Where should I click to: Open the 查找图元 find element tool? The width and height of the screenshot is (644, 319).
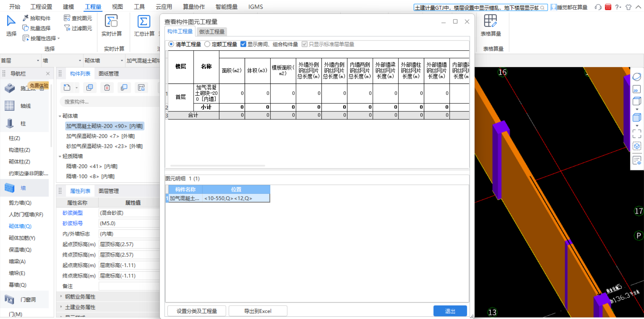point(78,18)
